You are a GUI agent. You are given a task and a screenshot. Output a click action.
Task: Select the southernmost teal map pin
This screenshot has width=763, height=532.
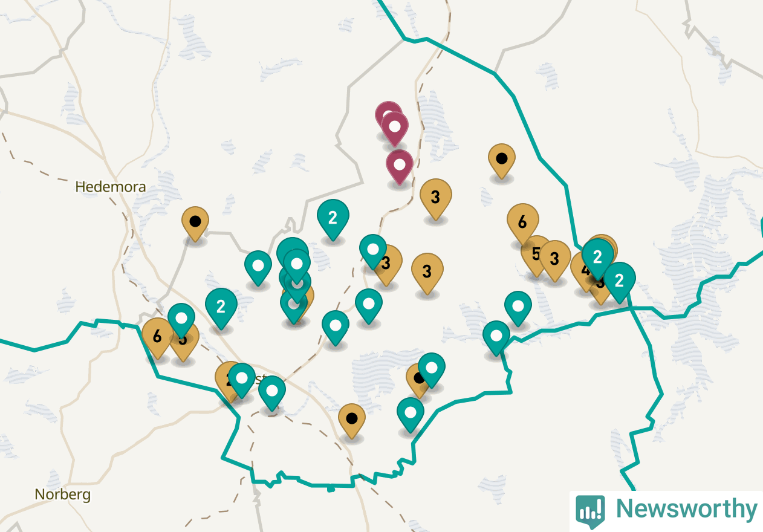[411, 415]
